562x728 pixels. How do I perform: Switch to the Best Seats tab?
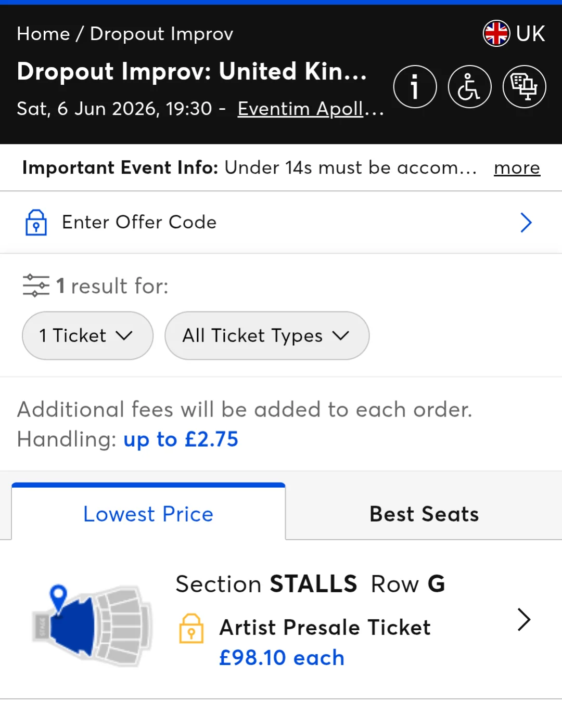tap(424, 514)
